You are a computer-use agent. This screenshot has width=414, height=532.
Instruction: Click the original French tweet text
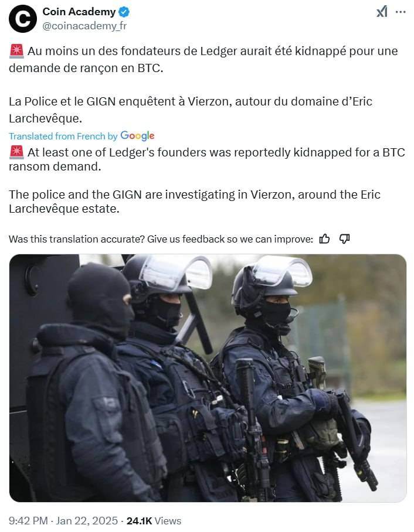pyautogui.click(x=203, y=85)
